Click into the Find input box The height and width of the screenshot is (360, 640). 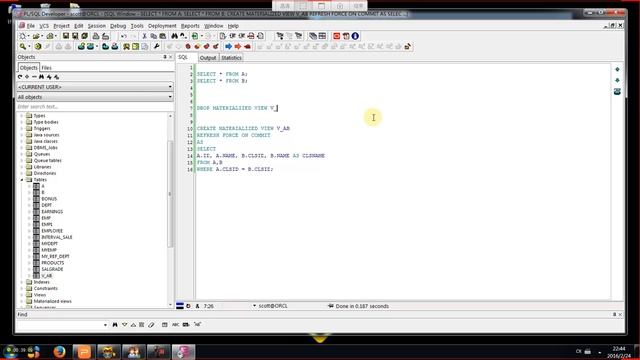click(x=59, y=325)
